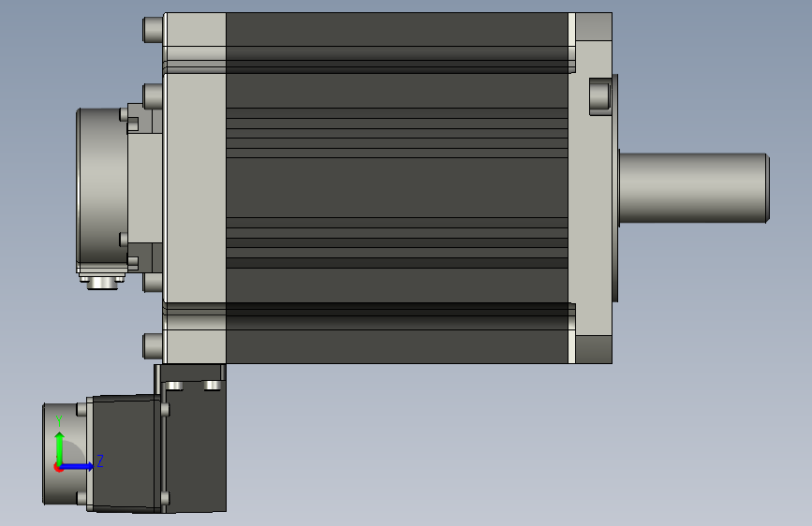Select the red origin ball of the triad
812x526 pixels.
[58, 467]
